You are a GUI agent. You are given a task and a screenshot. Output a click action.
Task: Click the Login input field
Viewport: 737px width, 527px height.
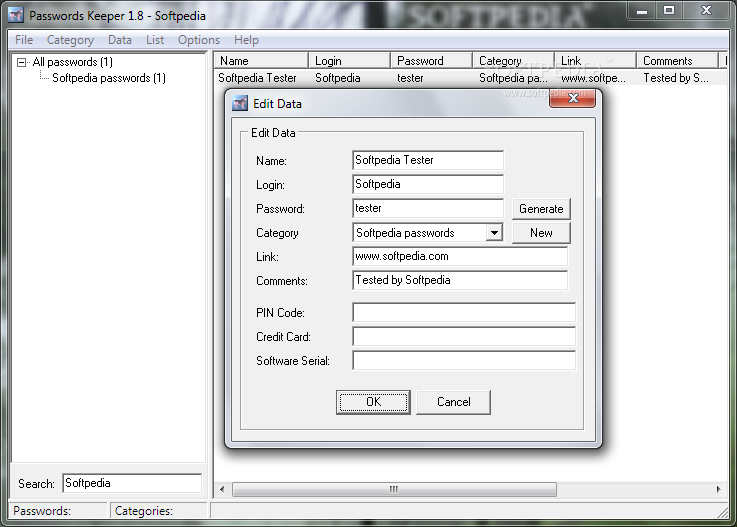(x=428, y=184)
